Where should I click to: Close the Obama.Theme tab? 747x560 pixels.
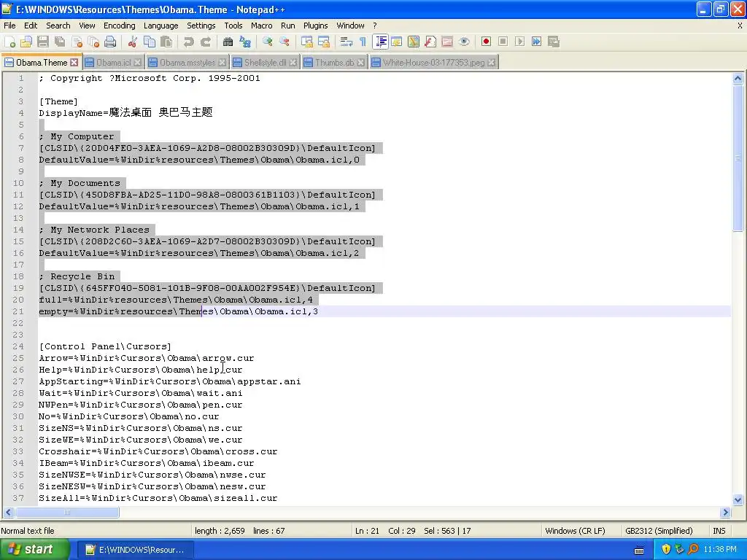click(74, 63)
